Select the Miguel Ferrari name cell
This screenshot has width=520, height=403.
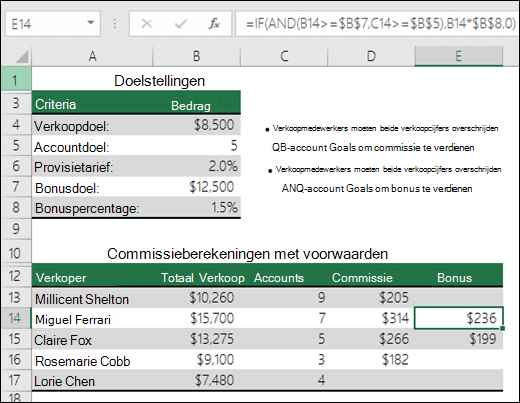[x=92, y=319]
